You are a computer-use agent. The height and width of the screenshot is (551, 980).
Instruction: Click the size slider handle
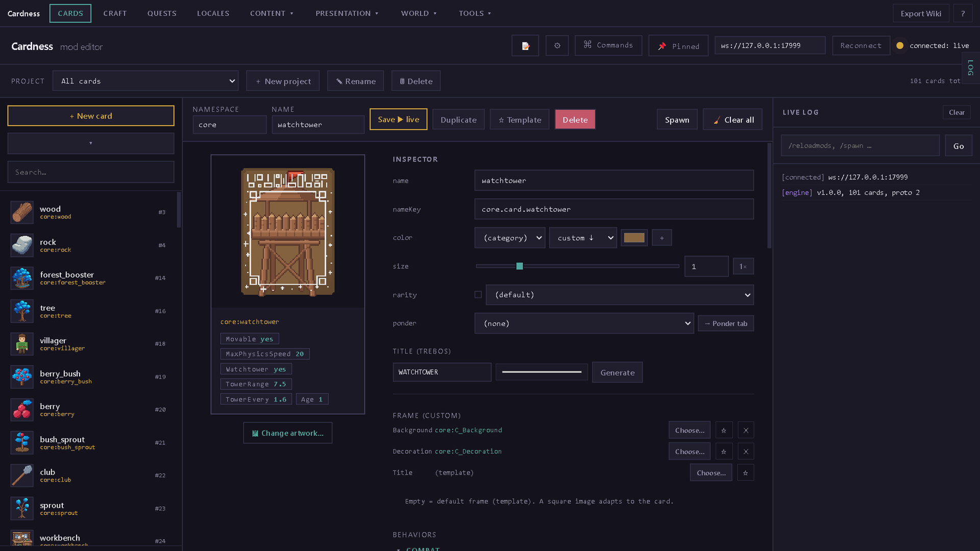point(520,266)
